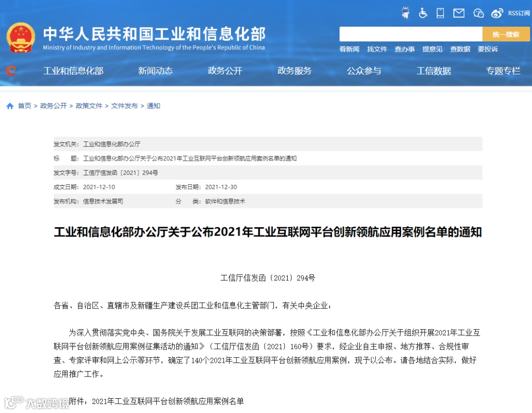Click the paragraph starting 为深入贯彻落实
Screen dimensions: 532x413
pyautogui.click(x=267, y=353)
